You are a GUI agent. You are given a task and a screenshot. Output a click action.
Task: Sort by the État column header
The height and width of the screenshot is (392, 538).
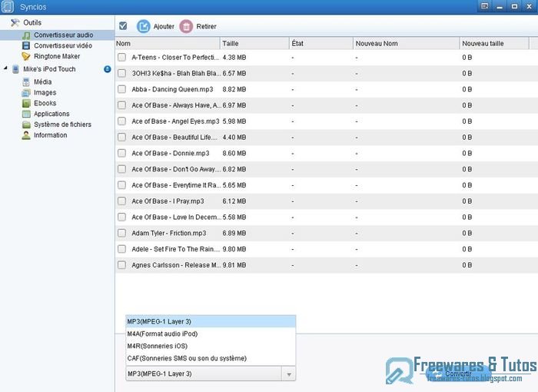[321, 44]
